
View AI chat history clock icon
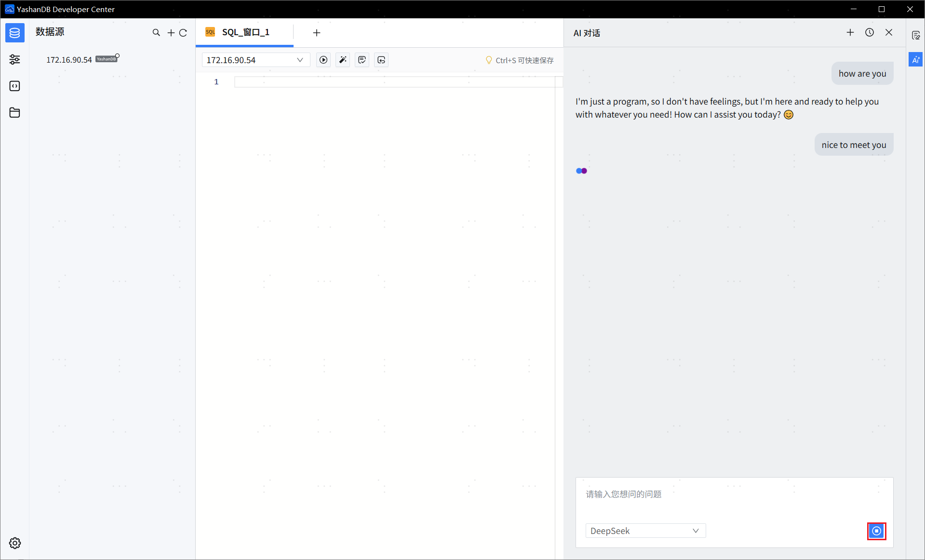[869, 32]
